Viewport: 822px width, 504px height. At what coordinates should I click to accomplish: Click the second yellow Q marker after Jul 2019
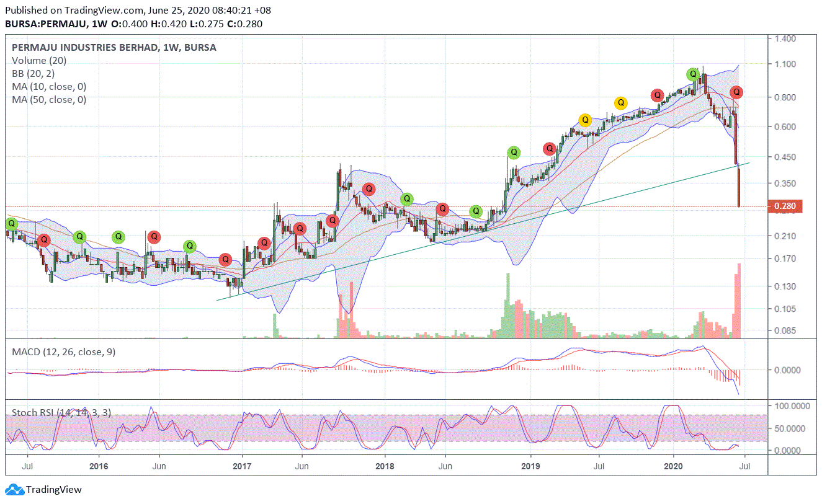[x=620, y=103]
